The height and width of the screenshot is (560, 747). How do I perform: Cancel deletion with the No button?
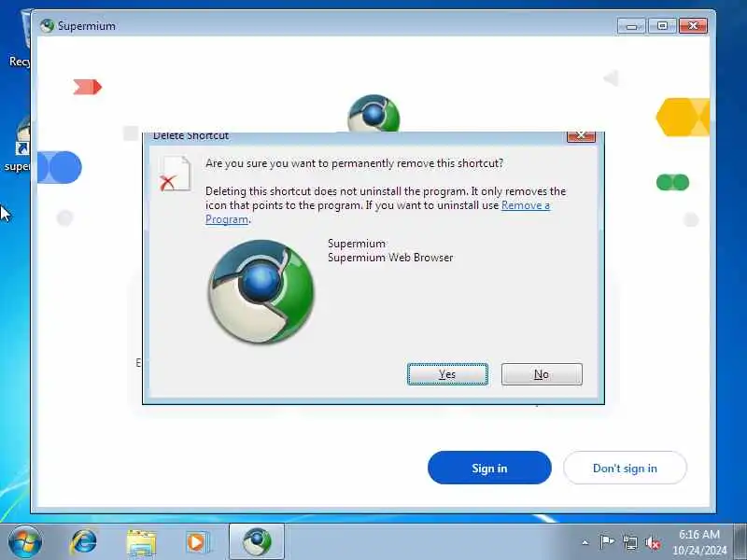tap(542, 374)
